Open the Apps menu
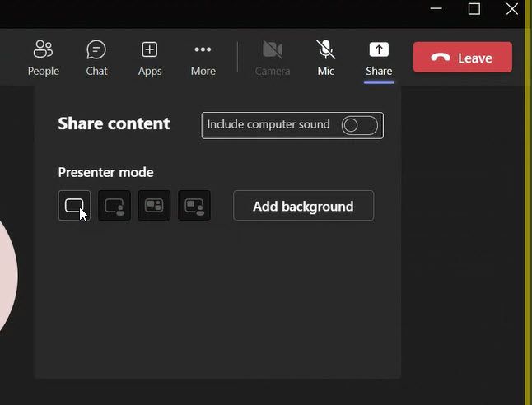This screenshot has width=532, height=405. 150,58
